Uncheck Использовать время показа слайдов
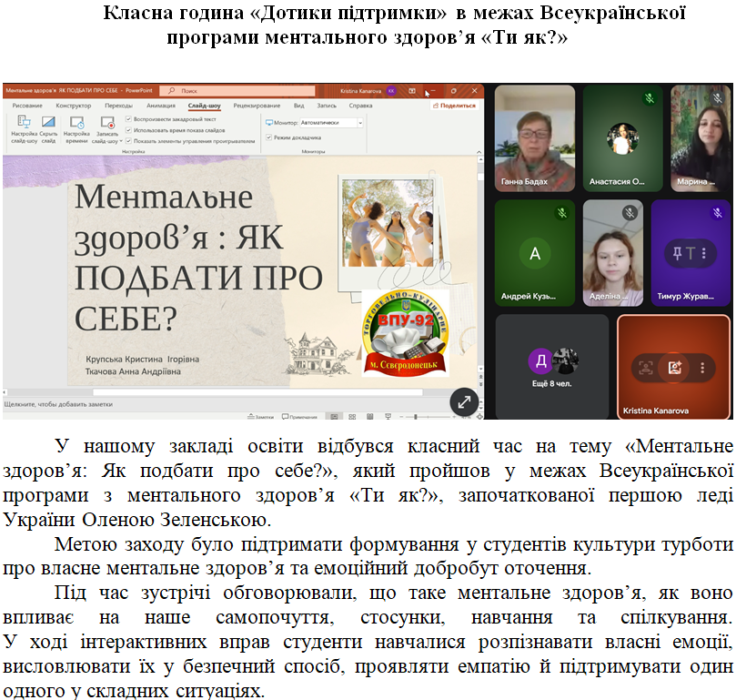 click(130, 130)
